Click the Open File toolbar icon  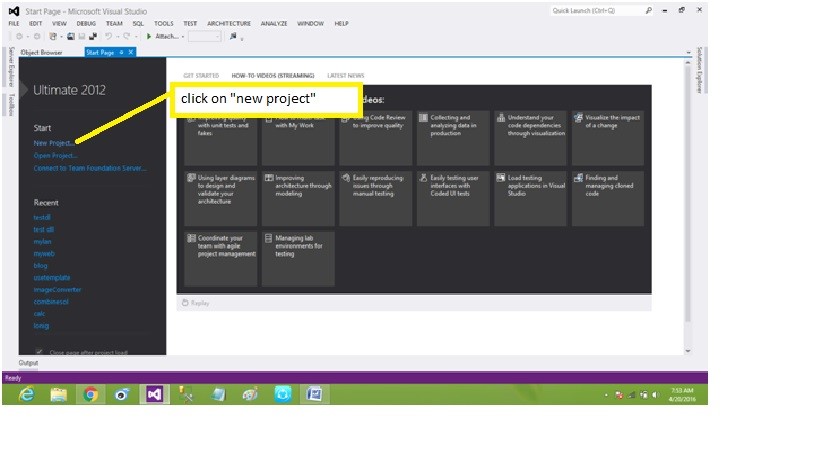[71, 37]
